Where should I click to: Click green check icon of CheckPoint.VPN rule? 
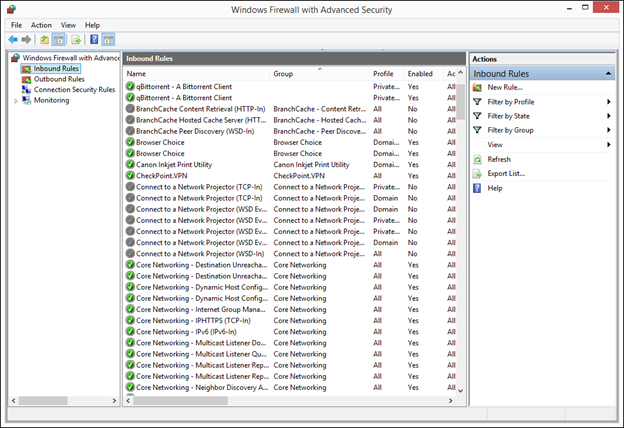point(130,176)
